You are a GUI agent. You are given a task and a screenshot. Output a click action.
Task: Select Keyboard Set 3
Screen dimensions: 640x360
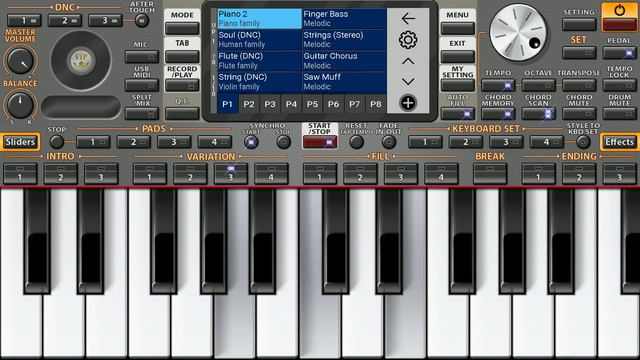coord(506,142)
